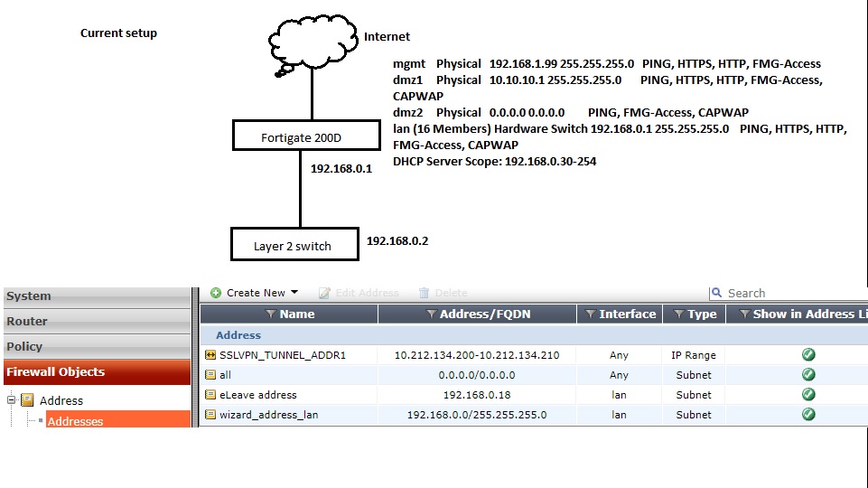This screenshot has height=488, width=868.
Task: Select the Firewall Objects menu section
Action: (97, 371)
